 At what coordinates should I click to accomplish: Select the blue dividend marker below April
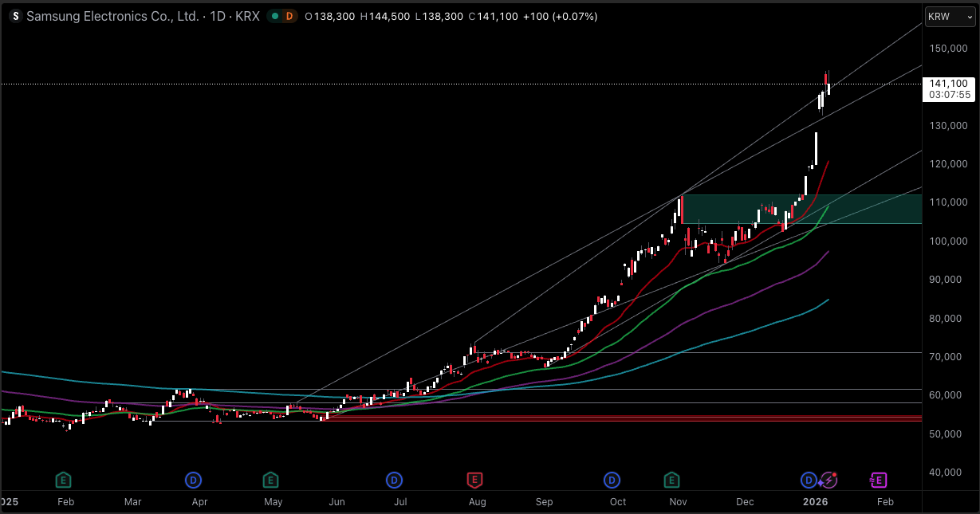coord(192,480)
